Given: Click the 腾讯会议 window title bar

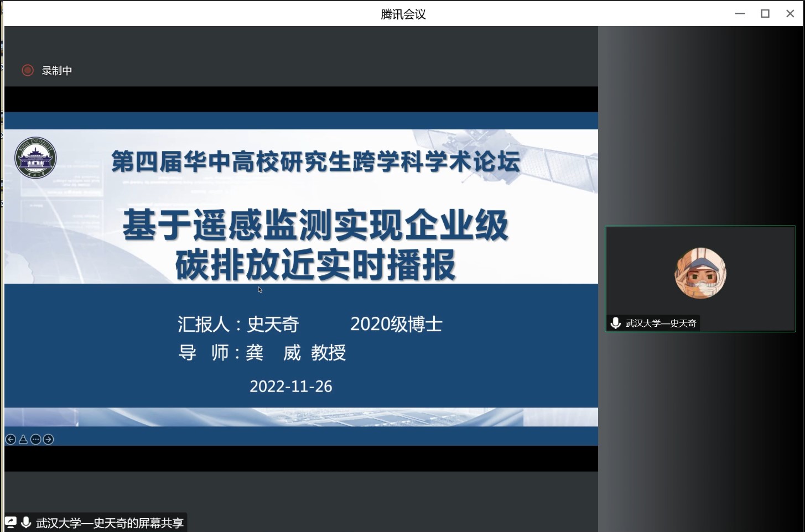Looking at the screenshot, I should pos(403,14).
